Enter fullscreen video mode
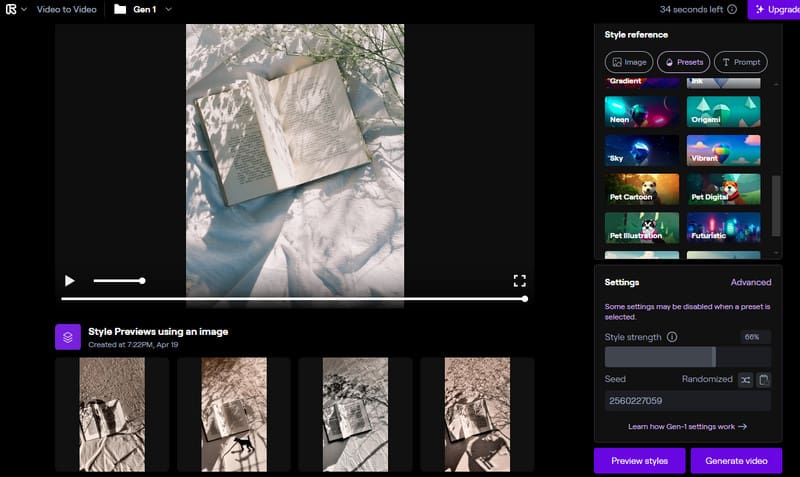The height and width of the screenshot is (477, 800). pos(519,281)
